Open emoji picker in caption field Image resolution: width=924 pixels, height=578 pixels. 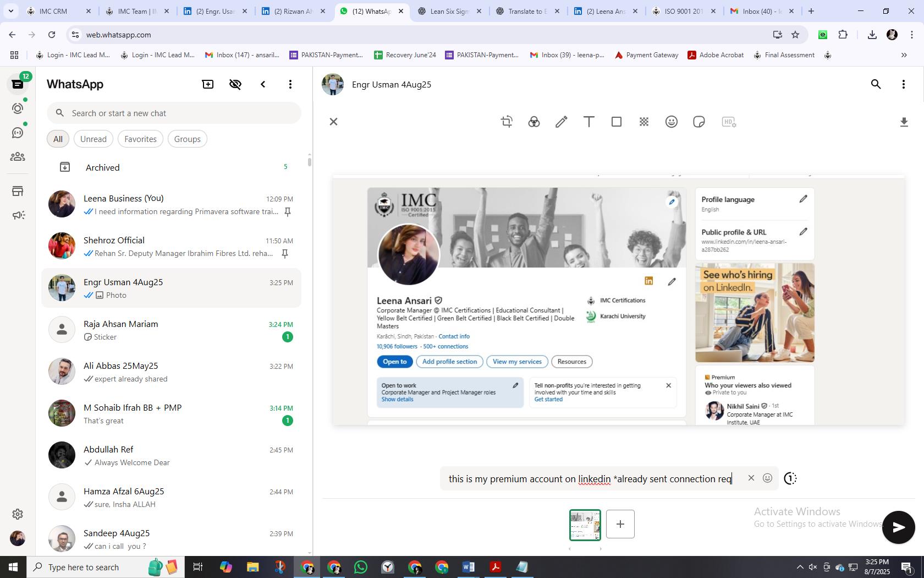768,478
